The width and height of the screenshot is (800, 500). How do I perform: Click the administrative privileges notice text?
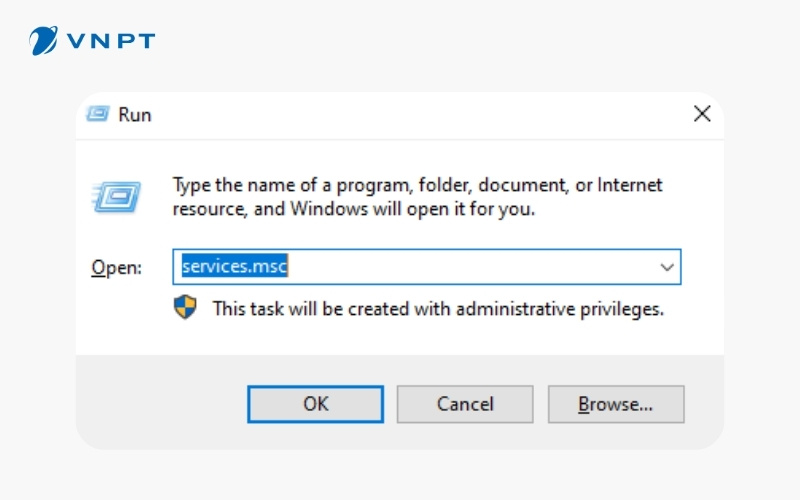coord(438,309)
